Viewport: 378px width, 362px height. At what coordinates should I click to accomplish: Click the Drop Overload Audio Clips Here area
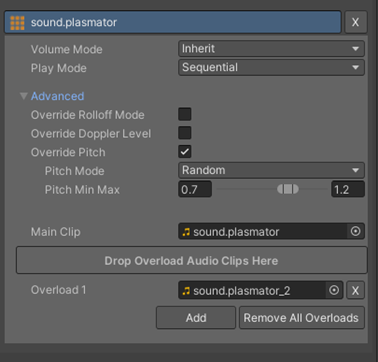pos(192,260)
